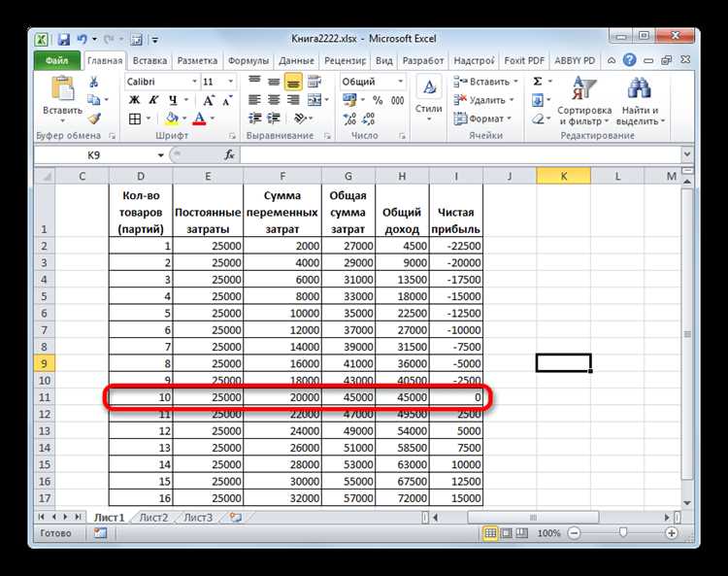Switch to the Формулы ribbon tab
The image size is (728, 576).
click(248, 61)
